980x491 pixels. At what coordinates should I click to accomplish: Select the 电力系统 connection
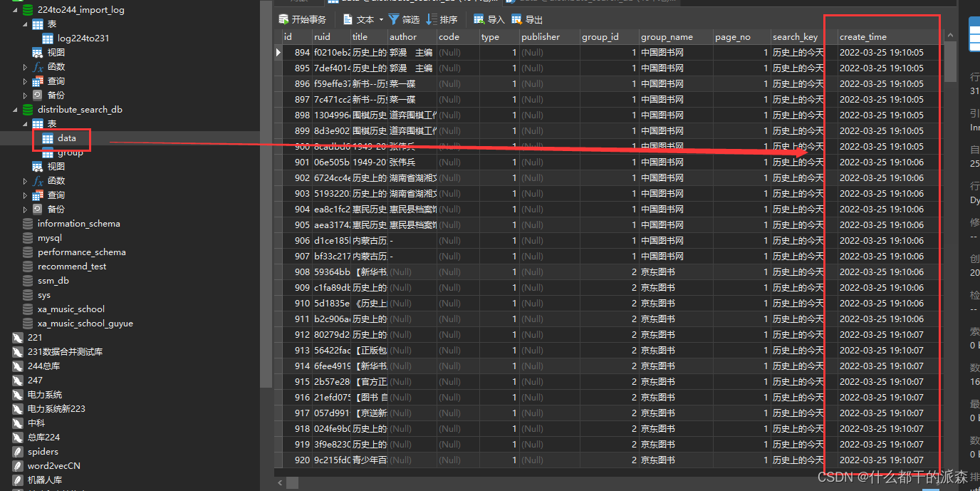45,395
